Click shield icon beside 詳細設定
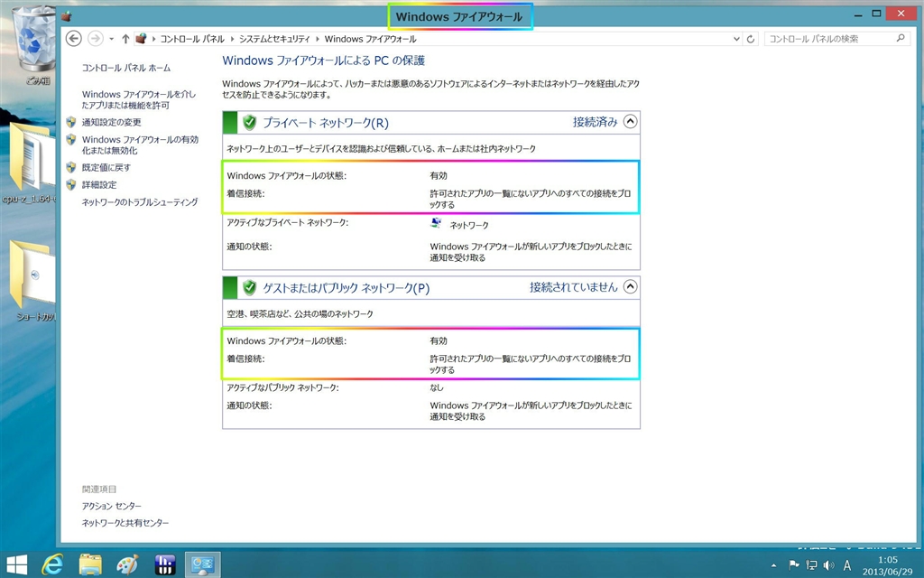Viewport: 924px width, 578px height. [x=71, y=184]
